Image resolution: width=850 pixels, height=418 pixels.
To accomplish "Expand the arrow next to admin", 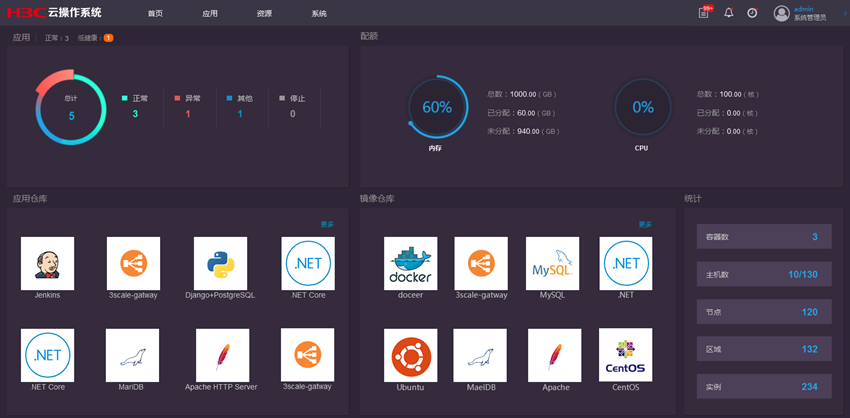I will tap(845, 13).
